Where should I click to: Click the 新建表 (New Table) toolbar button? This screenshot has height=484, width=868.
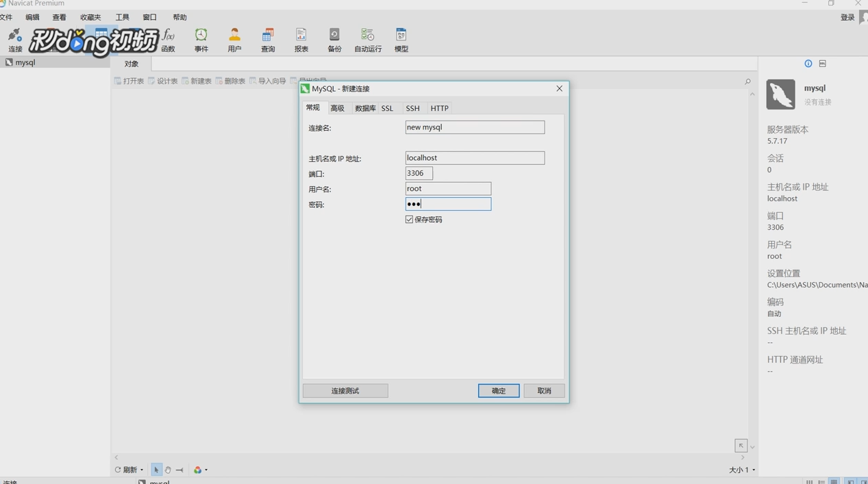(197, 81)
